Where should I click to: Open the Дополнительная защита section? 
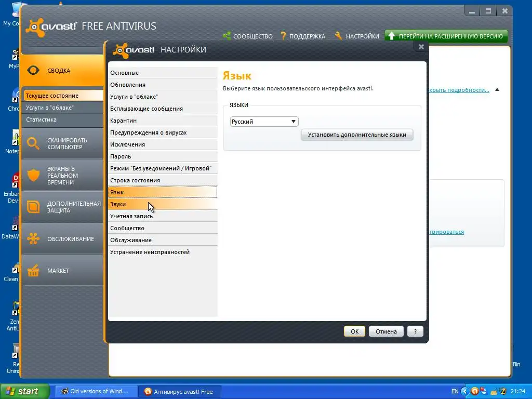(x=62, y=207)
